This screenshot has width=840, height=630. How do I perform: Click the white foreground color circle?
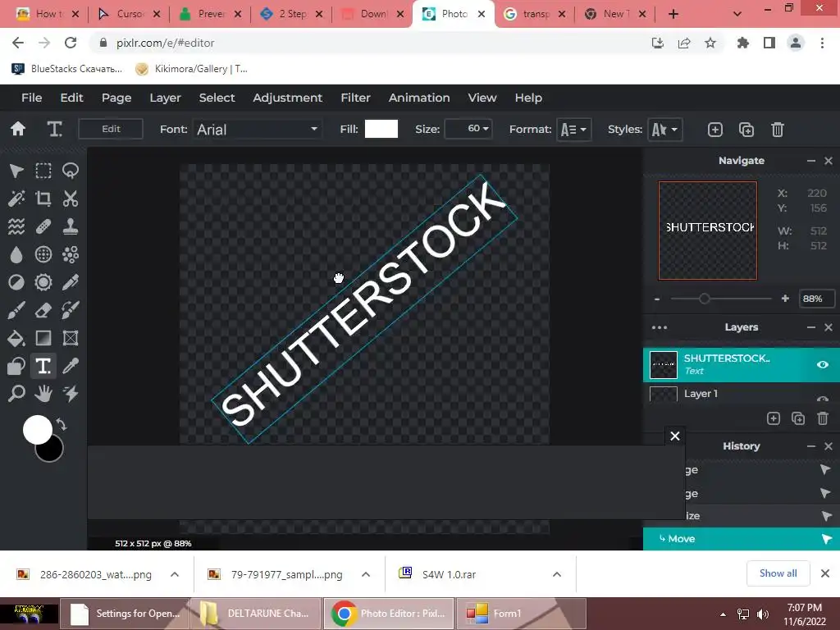pyautogui.click(x=37, y=429)
